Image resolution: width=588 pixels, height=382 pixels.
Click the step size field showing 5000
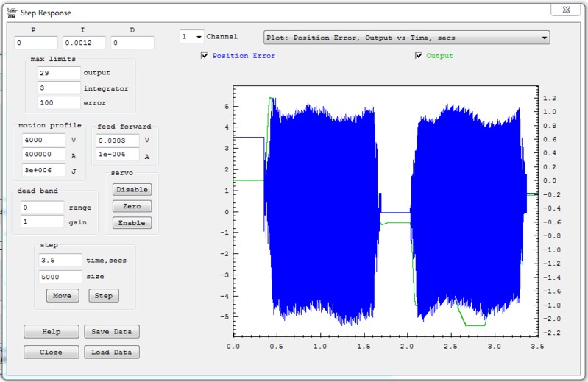pos(60,277)
